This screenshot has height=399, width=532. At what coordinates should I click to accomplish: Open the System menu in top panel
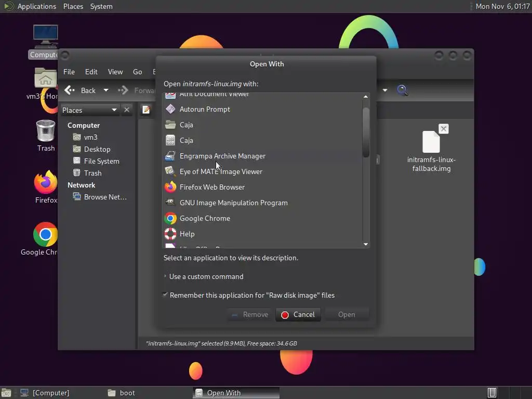click(x=101, y=6)
